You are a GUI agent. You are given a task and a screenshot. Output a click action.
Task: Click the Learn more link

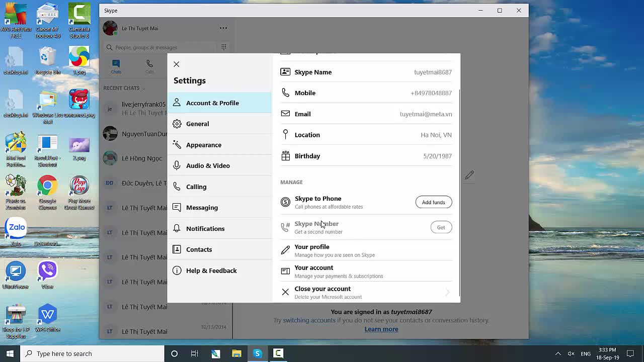(x=381, y=329)
